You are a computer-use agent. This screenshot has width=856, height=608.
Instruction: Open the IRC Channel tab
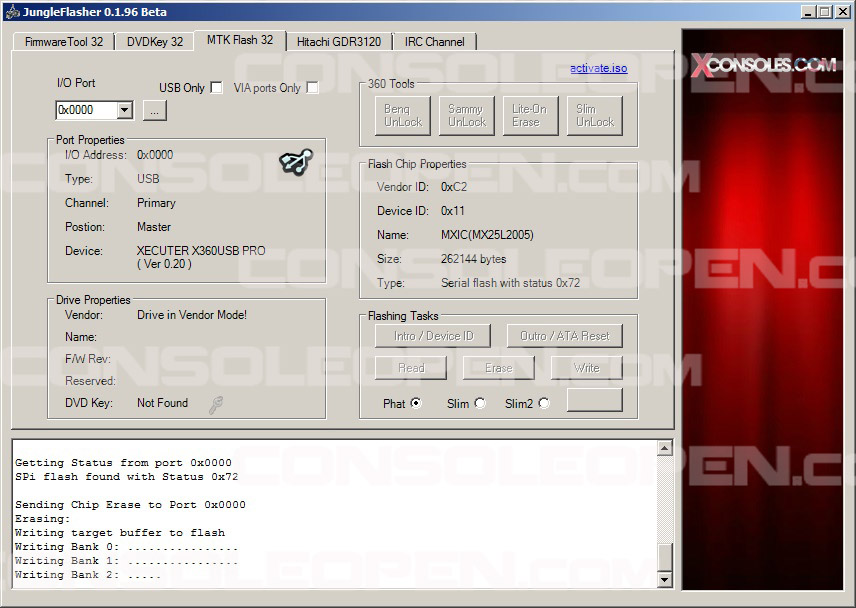coord(434,42)
